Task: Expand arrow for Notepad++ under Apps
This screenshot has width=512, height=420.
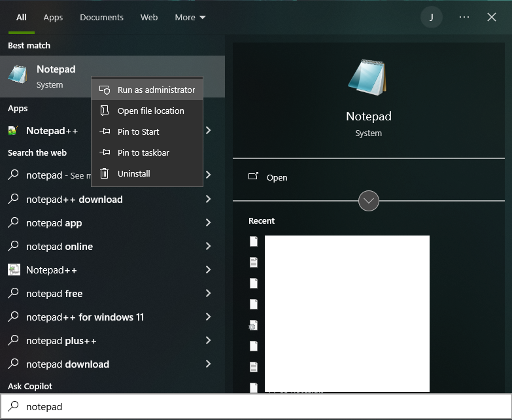Action: click(209, 131)
